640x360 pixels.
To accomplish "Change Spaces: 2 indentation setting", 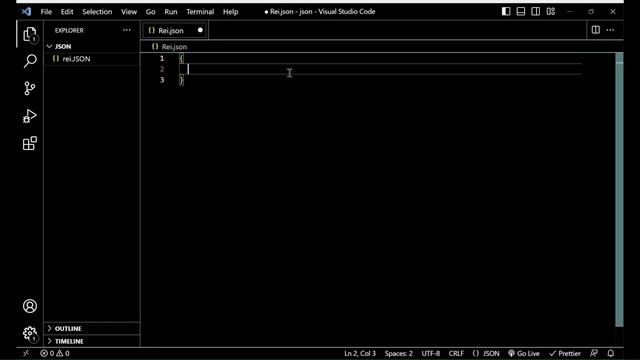I will (398, 353).
